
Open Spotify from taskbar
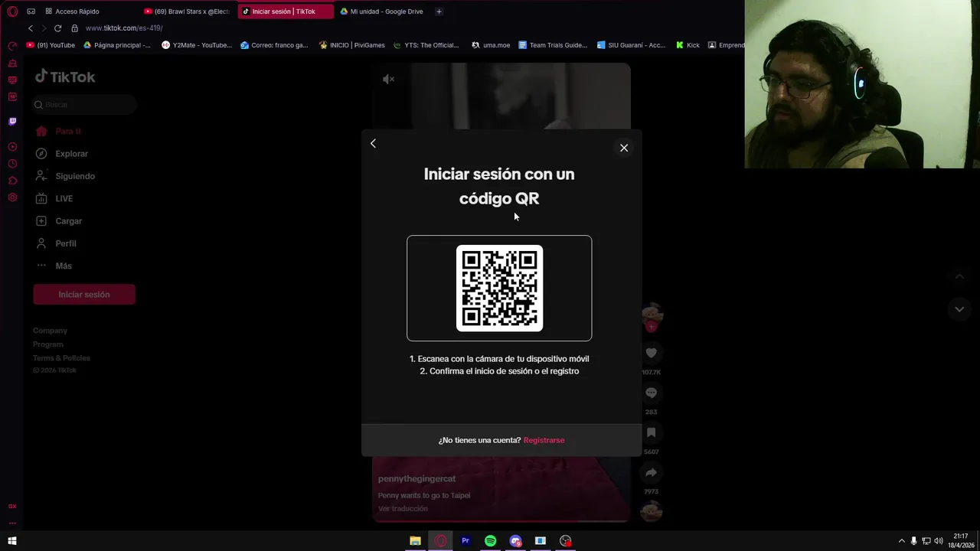click(x=490, y=541)
